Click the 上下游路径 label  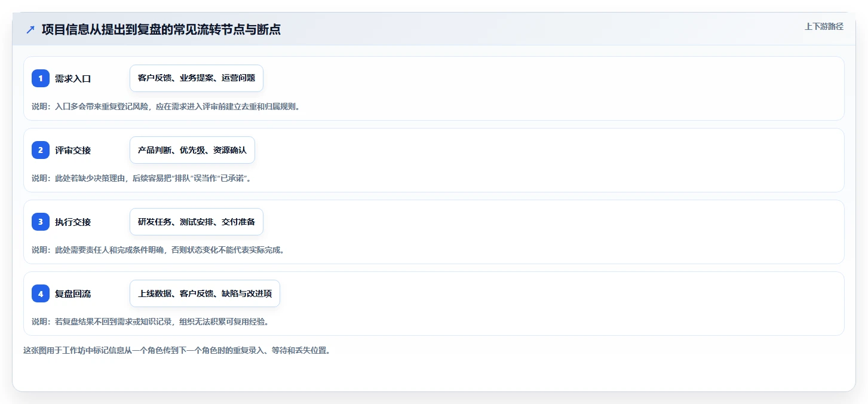click(824, 26)
